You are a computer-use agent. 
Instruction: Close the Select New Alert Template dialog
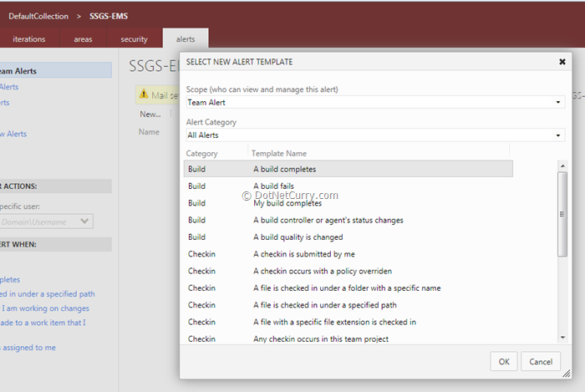pyautogui.click(x=562, y=62)
